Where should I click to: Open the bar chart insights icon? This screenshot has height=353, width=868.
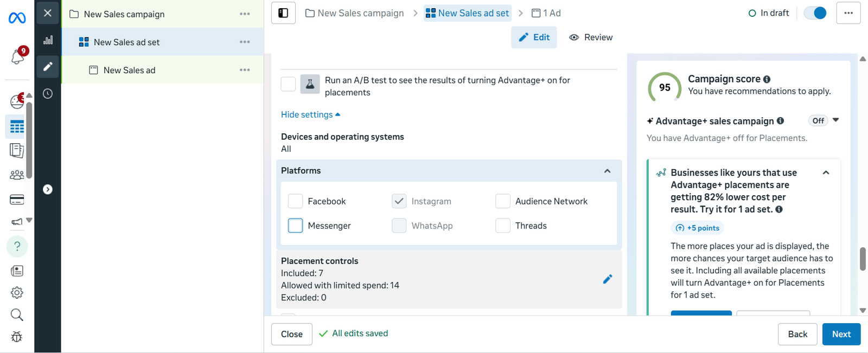pos(48,40)
